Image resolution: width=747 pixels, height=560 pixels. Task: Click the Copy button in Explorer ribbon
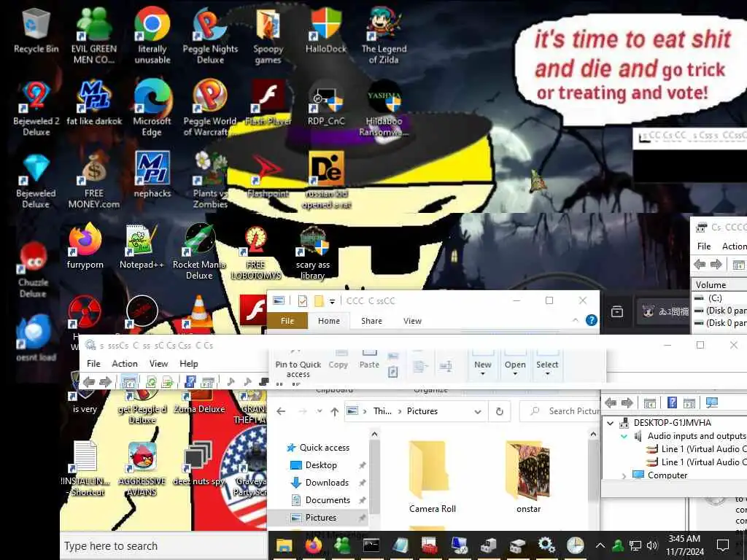coord(338,360)
